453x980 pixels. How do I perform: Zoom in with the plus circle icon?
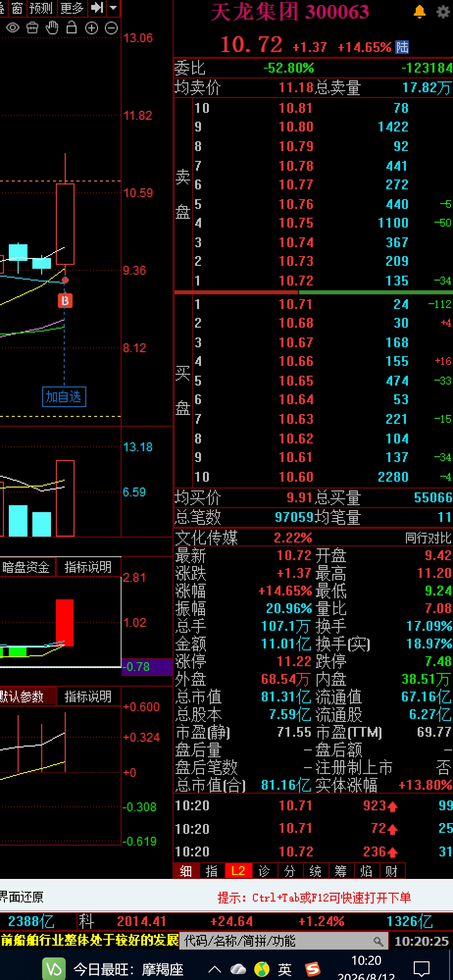click(92, 28)
